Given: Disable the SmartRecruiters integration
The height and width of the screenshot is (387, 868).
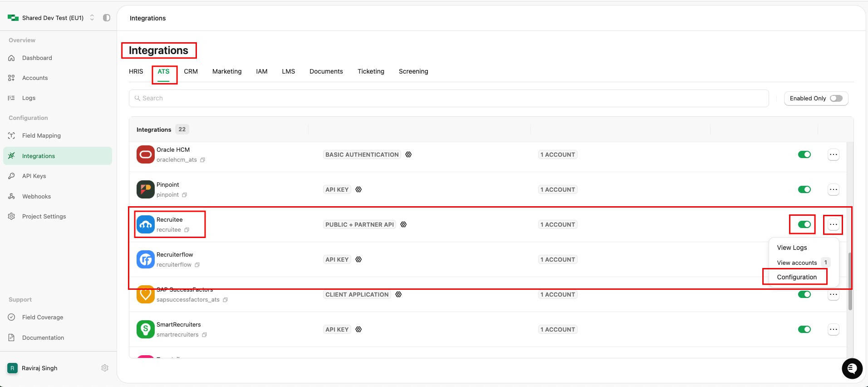Looking at the screenshot, I should coord(804,329).
